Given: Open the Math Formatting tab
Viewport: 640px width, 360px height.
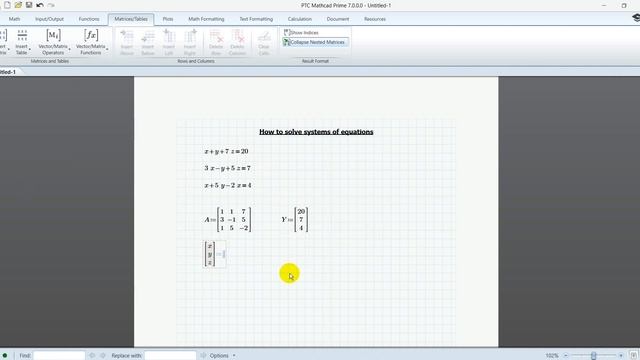Looking at the screenshot, I should pyautogui.click(x=206, y=19).
